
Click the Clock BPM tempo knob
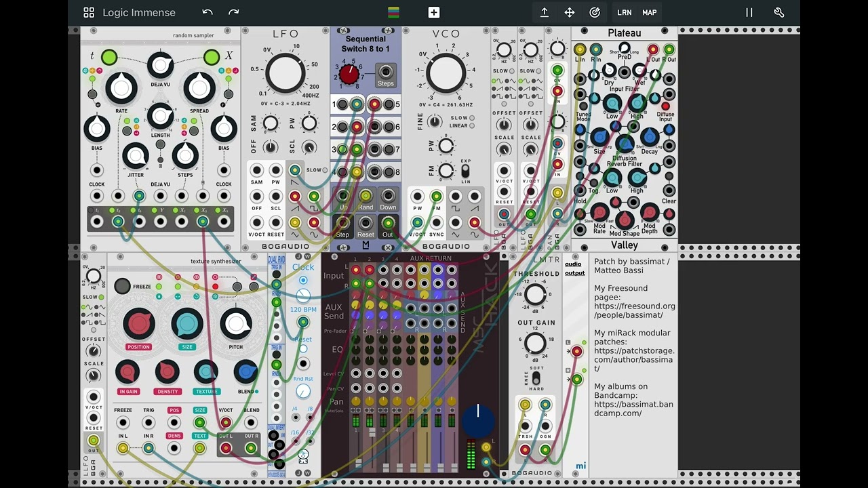point(303,296)
